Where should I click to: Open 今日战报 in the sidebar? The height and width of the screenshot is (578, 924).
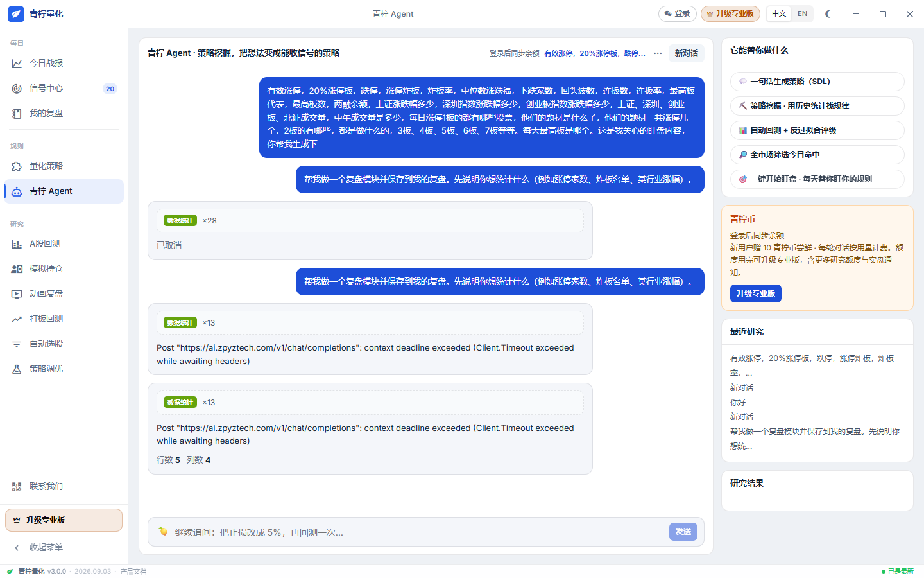click(64, 63)
